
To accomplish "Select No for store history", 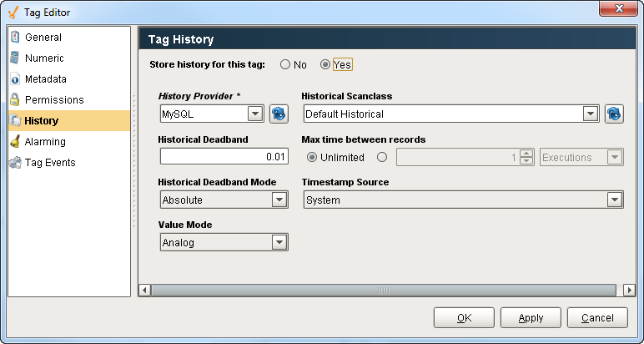I will pyautogui.click(x=285, y=64).
